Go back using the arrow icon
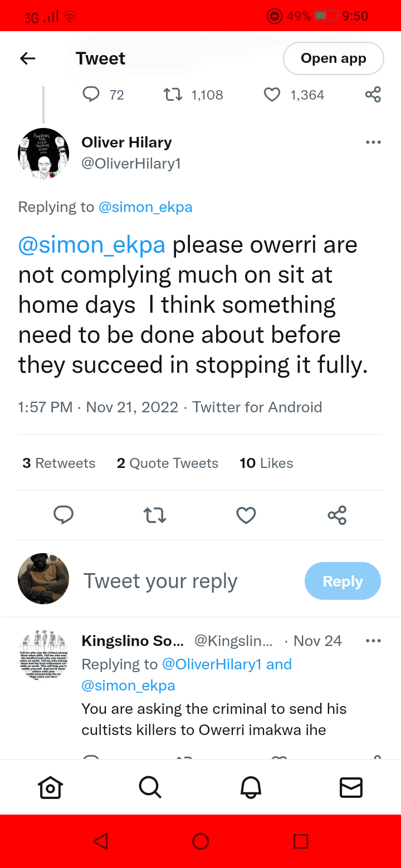The width and height of the screenshot is (401, 868). (27, 58)
